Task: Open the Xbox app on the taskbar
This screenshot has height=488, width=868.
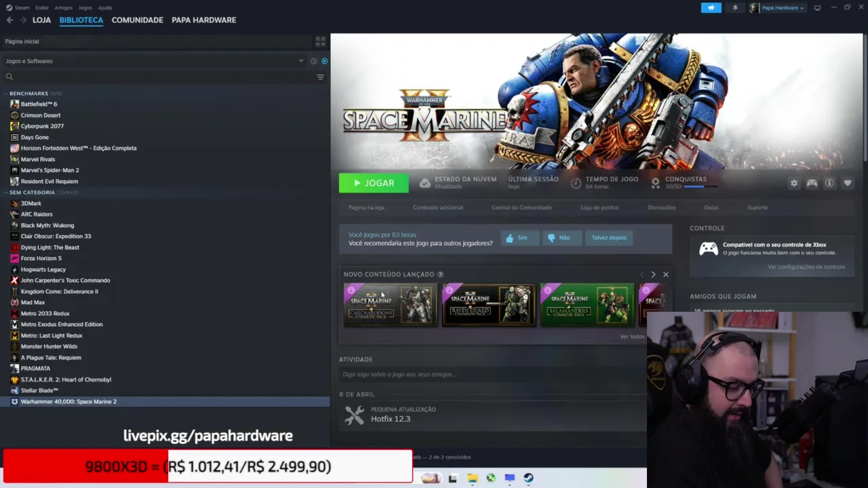Action: [x=491, y=478]
